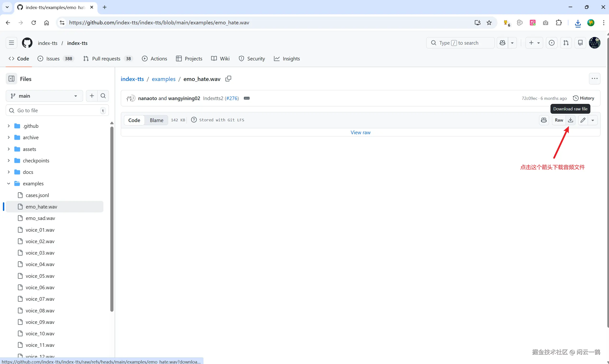Open notifications inbox icon in header

(580, 43)
